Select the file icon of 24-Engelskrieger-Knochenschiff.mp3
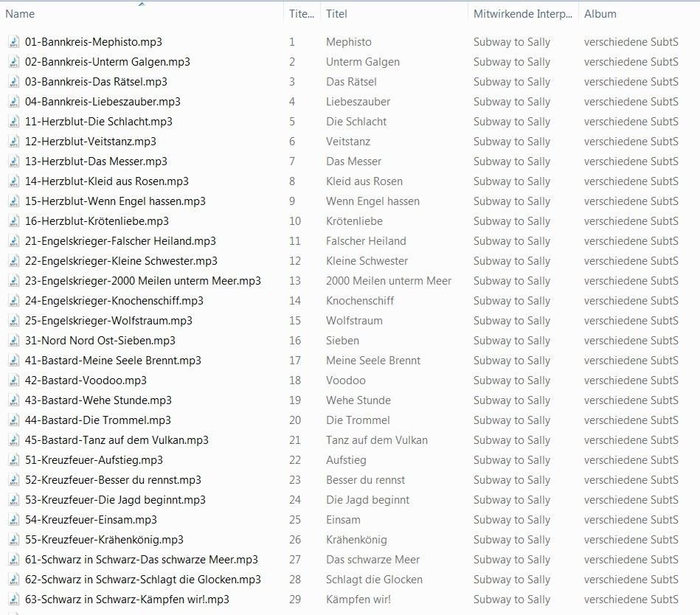 [14, 301]
